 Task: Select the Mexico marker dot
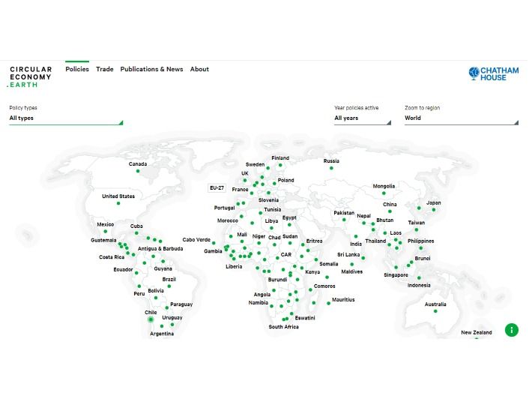pyautogui.click(x=106, y=233)
